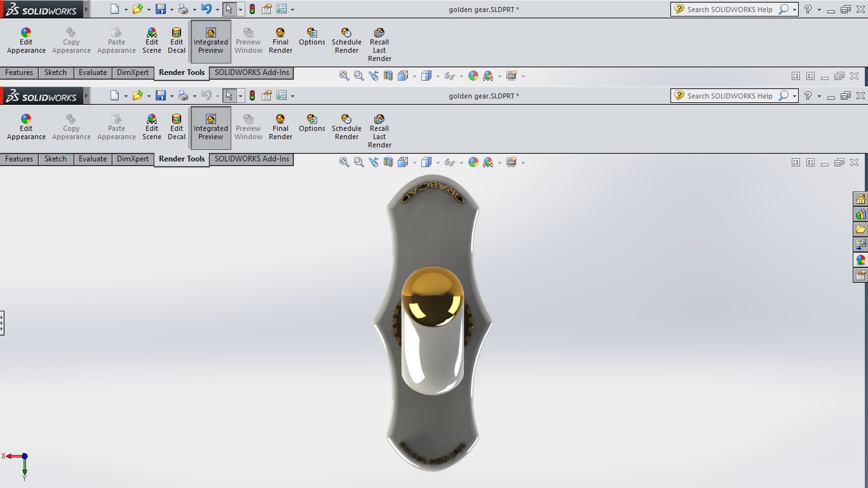868x488 pixels.
Task: Click the lower search magnifier button
Action: click(783, 96)
